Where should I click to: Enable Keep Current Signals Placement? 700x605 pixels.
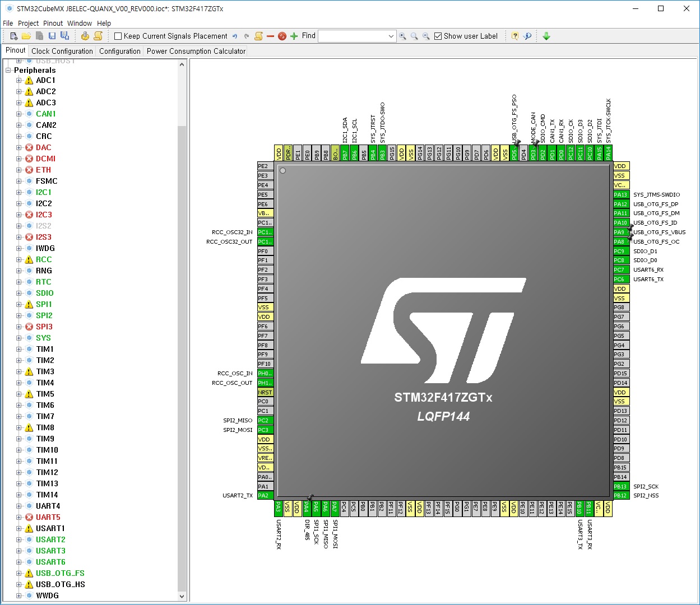[x=117, y=36]
